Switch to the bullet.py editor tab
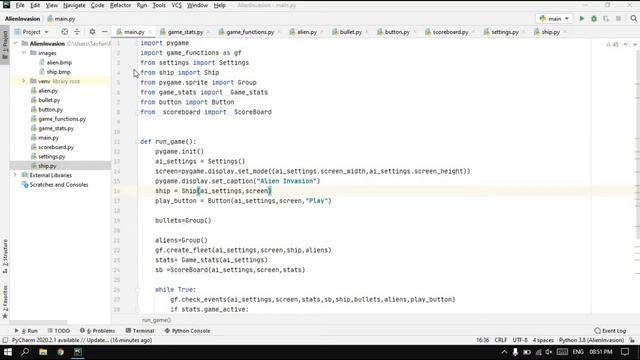This screenshot has height=360, width=640. coord(351,32)
